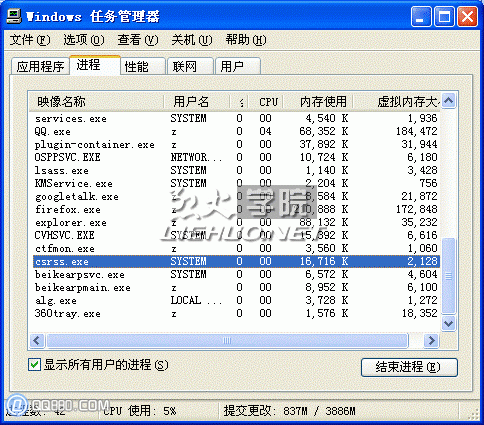Select the 进程 tab
The width and height of the screenshot is (484, 425).
pyautogui.click(x=95, y=65)
